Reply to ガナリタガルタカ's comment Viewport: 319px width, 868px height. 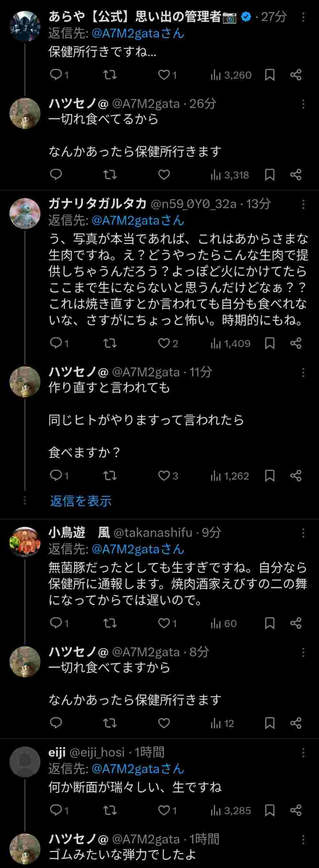click(56, 343)
